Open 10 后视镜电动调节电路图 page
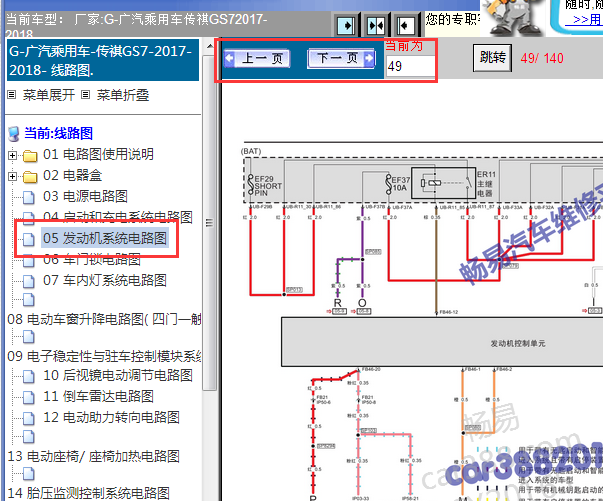 coord(118,375)
